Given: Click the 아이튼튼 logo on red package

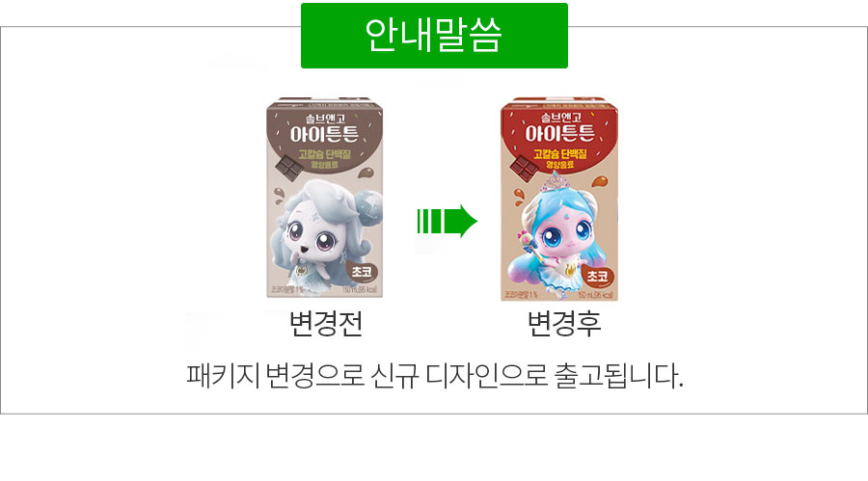Looking at the screenshot, I should tap(559, 133).
